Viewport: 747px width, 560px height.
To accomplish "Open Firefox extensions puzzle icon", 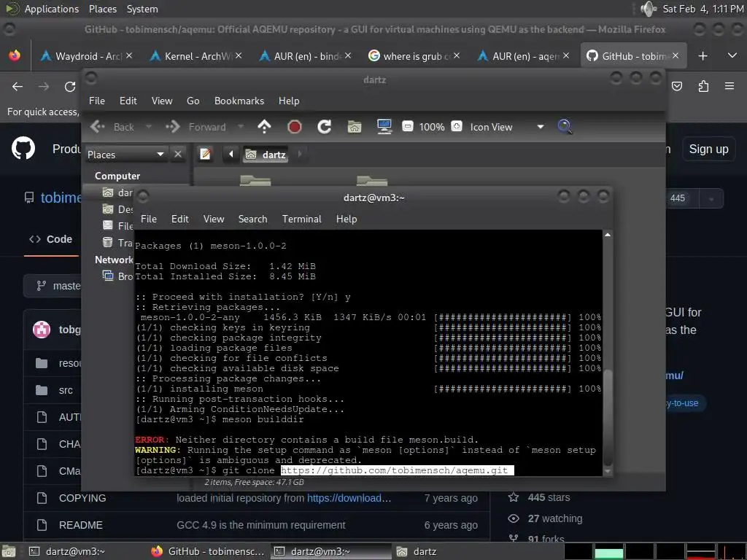I will click(x=704, y=86).
